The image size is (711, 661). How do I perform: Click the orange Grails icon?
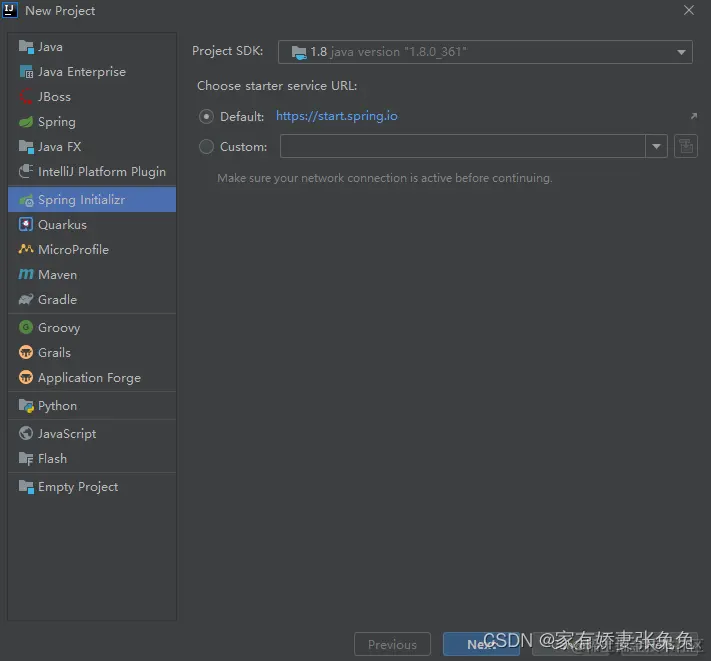pyautogui.click(x=26, y=352)
